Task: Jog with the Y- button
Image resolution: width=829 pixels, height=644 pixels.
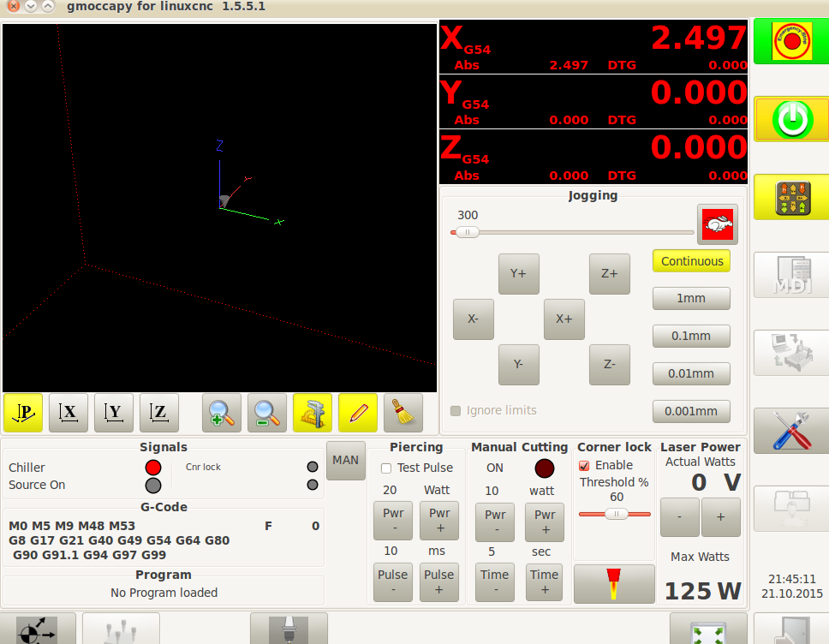Action: pyautogui.click(x=519, y=364)
